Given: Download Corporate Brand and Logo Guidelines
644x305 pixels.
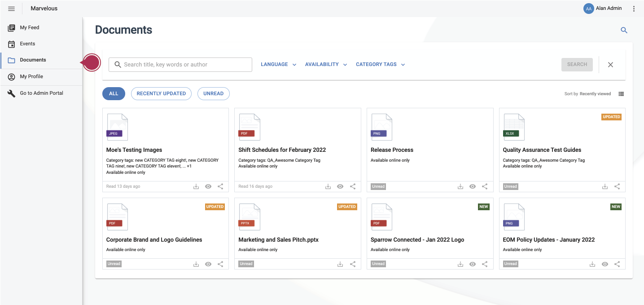Looking at the screenshot, I should 196,264.
